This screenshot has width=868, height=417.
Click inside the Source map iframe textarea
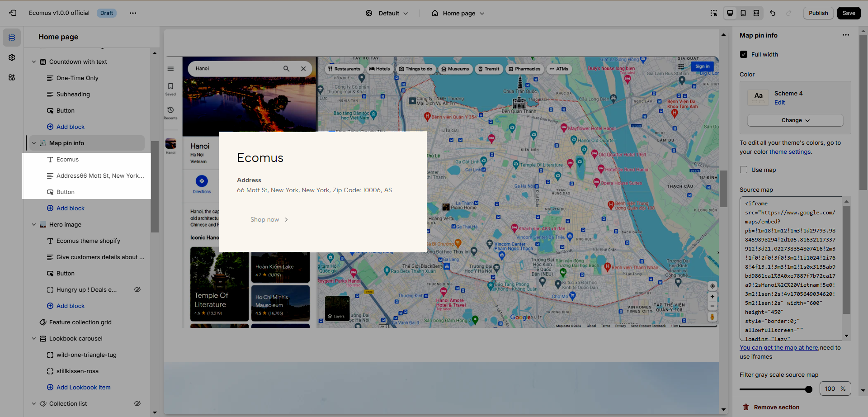791,269
